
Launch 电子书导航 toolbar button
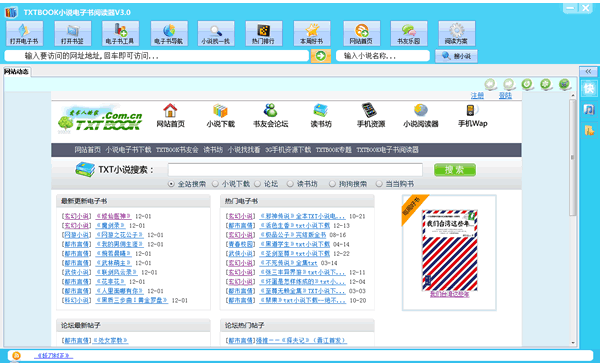click(x=169, y=34)
